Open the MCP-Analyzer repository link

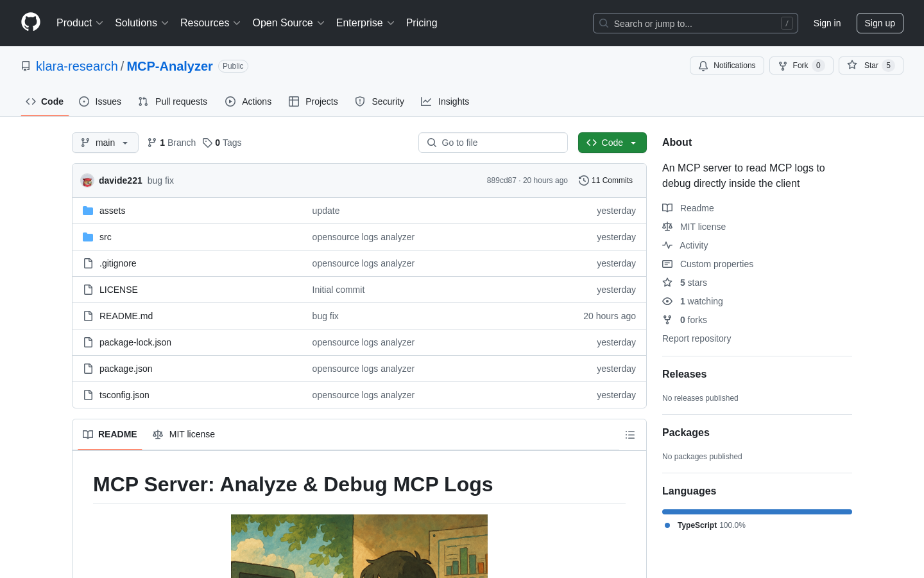(x=170, y=66)
